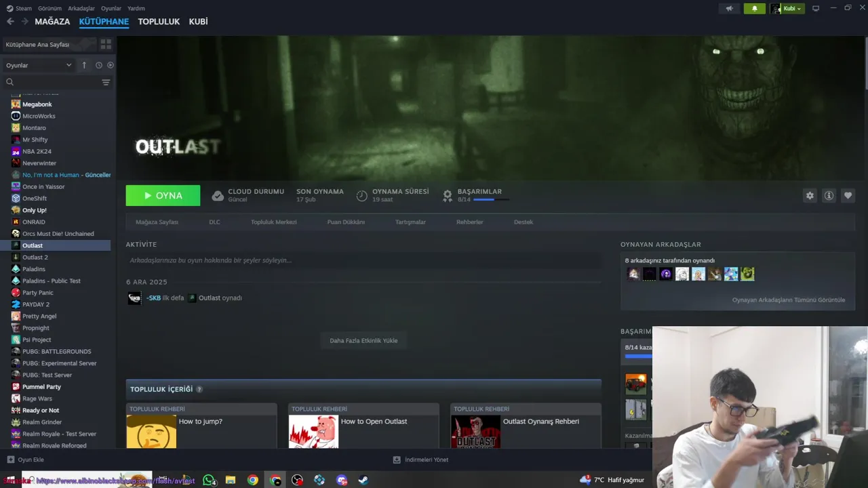
Task: Open the Puan Dükkânı tab
Action: click(x=346, y=222)
